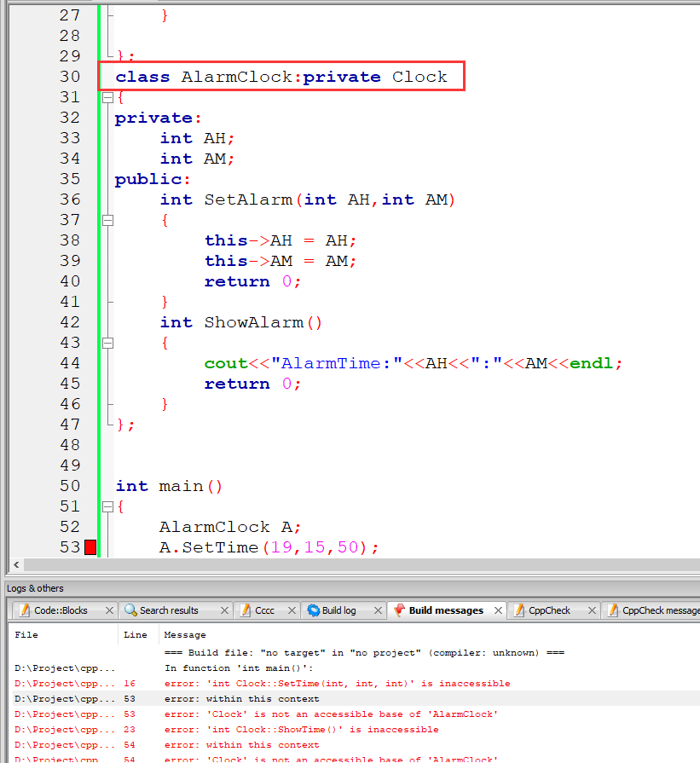This screenshot has height=763, width=700.
Task: Collapse the SetAlarm function fold on line 37
Action: [x=107, y=221]
